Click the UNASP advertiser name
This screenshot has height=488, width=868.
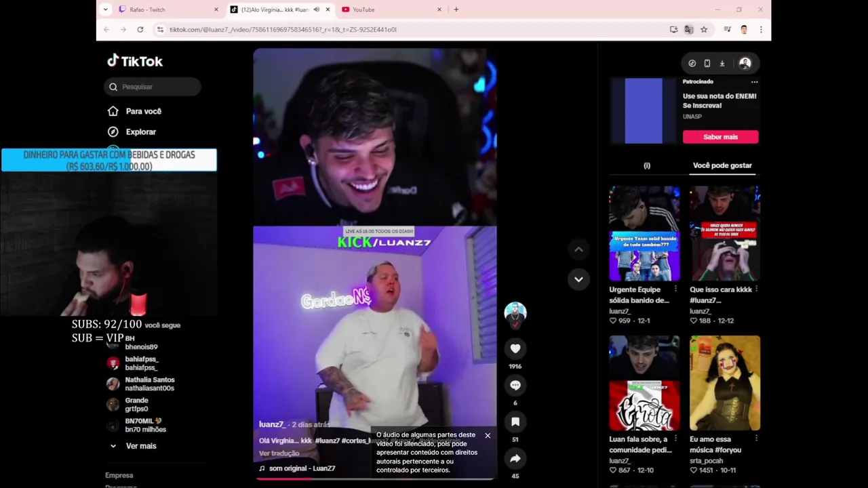point(692,117)
